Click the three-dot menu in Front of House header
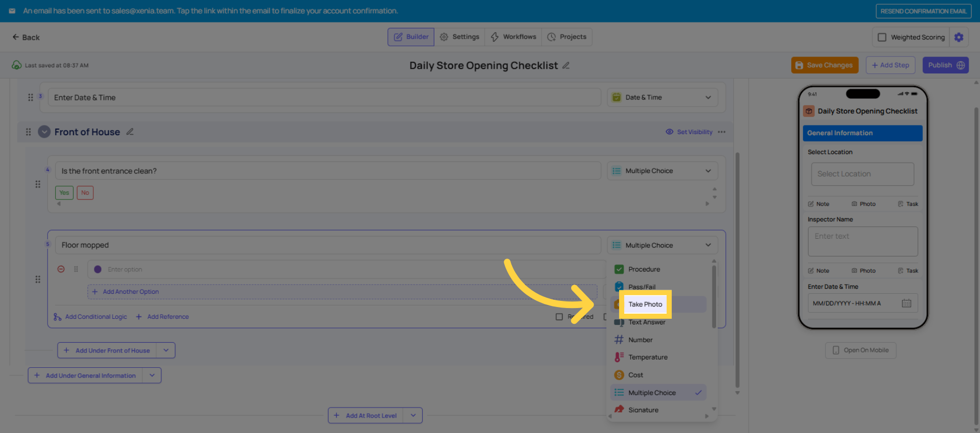Image resolution: width=980 pixels, height=433 pixels. [x=721, y=132]
